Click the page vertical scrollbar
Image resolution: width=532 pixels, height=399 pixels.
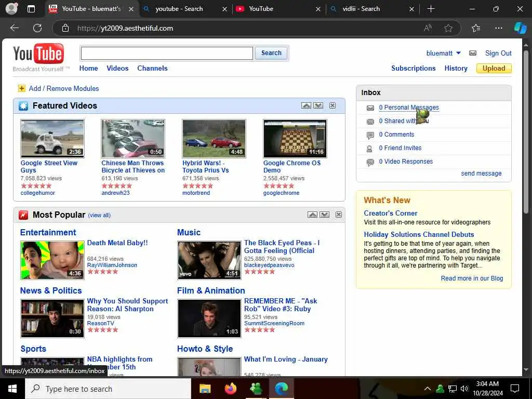526,132
